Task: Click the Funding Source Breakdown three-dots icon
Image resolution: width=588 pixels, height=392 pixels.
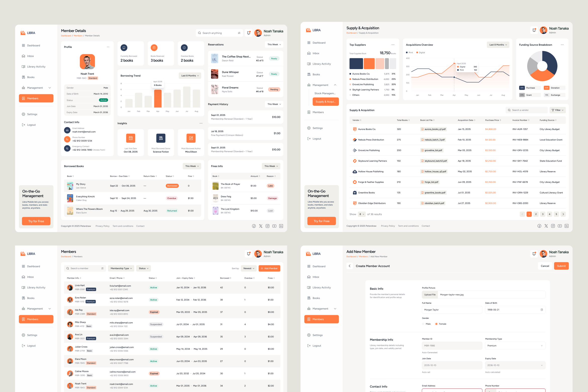Action: [562, 45]
